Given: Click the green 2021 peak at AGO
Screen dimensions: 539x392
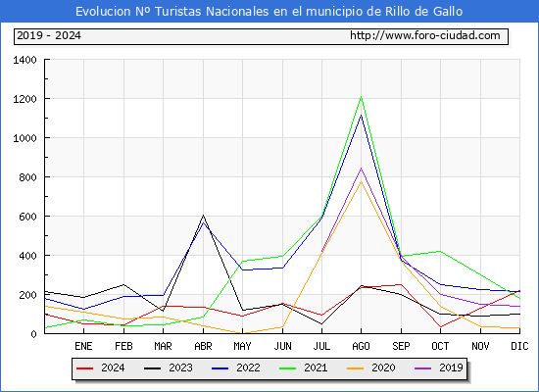Looking at the screenshot, I should [x=361, y=97].
